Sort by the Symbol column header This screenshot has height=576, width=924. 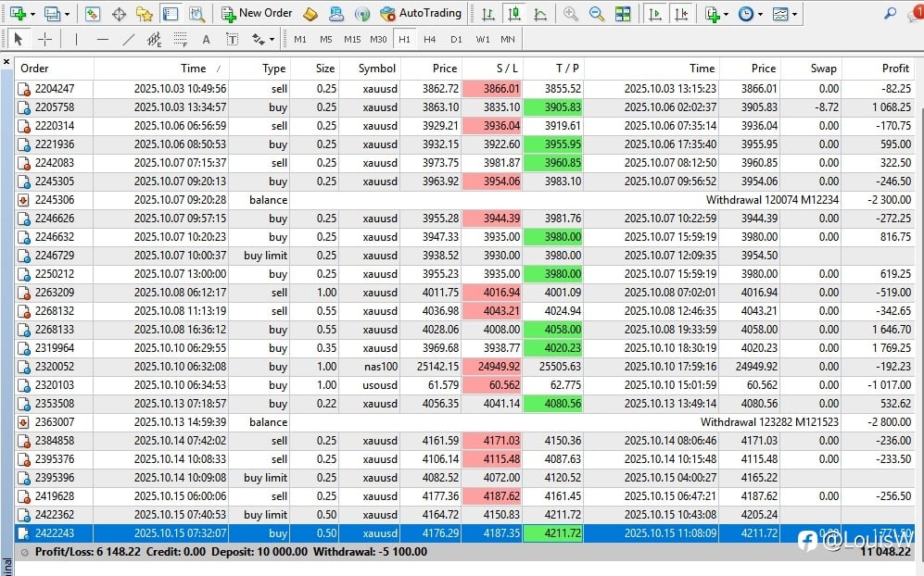[370, 69]
